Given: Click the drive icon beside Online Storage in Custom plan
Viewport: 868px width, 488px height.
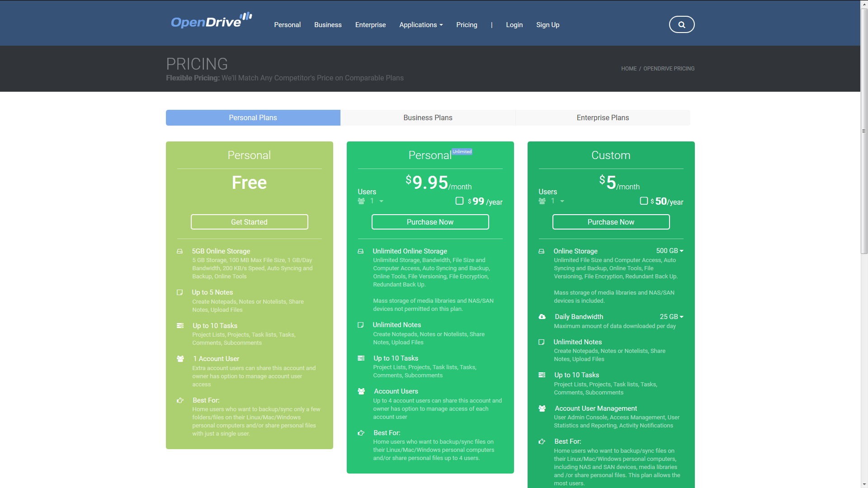Looking at the screenshot, I should pos(541,251).
